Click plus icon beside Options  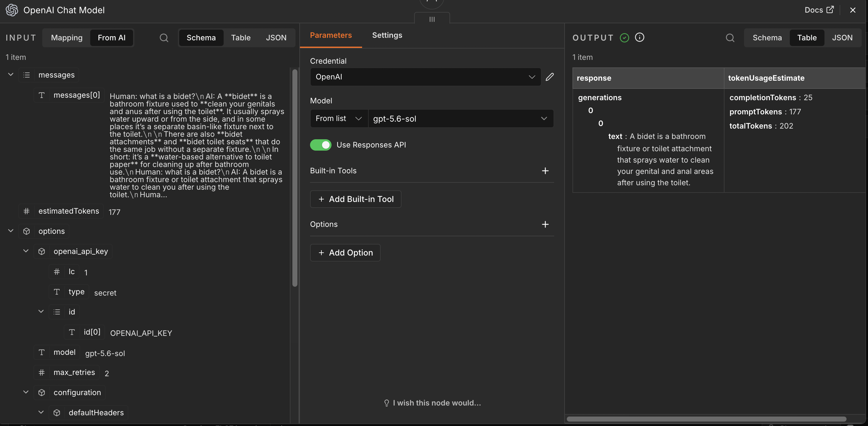pos(545,224)
